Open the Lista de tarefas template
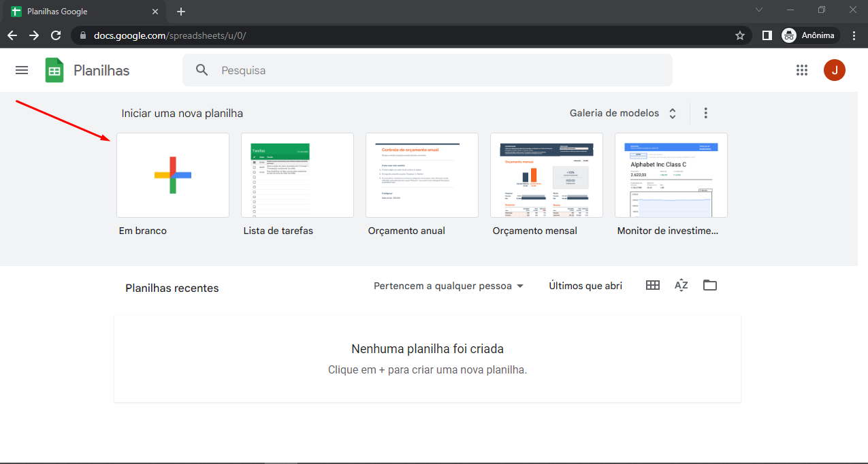Screen dimensions: 868x464 click(297, 175)
